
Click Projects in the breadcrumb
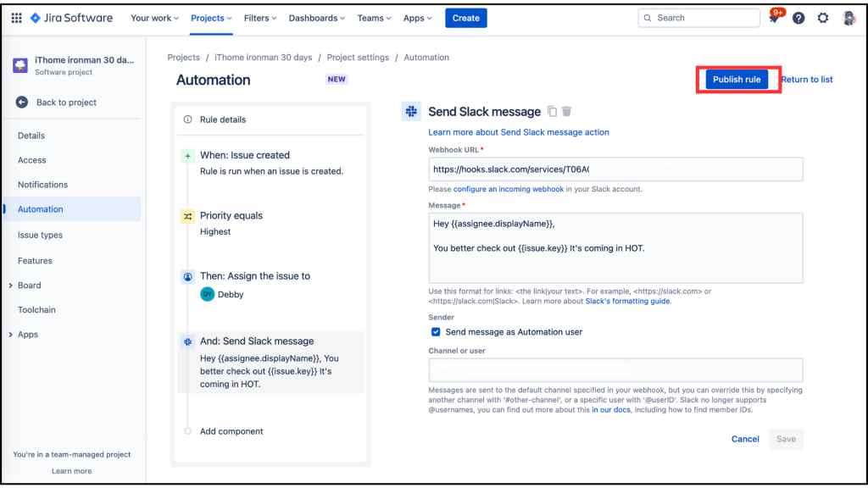point(183,58)
